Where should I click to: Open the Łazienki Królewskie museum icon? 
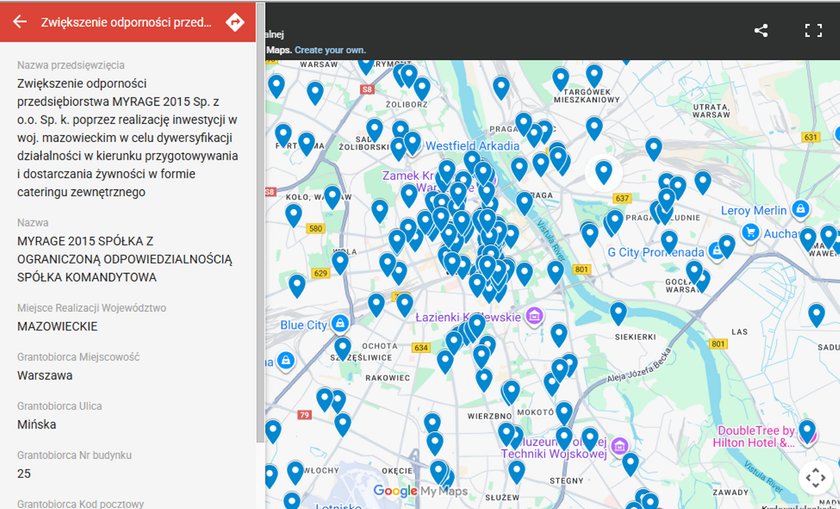pos(535,317)
